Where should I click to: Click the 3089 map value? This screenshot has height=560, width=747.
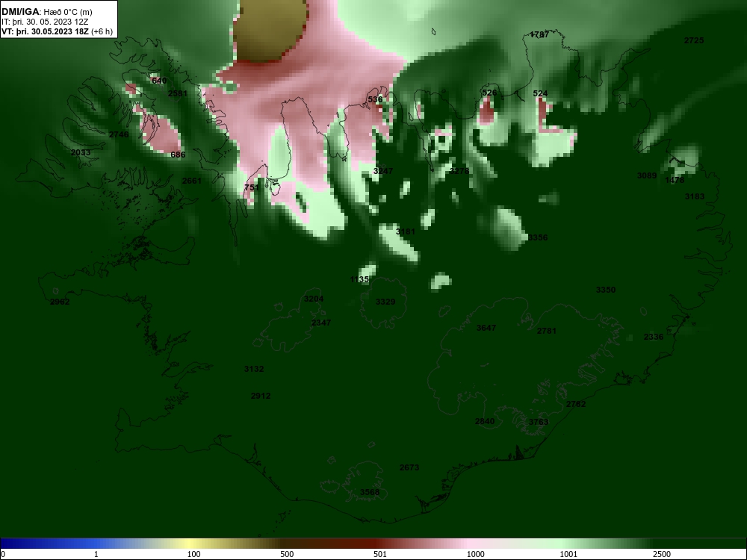647,175
